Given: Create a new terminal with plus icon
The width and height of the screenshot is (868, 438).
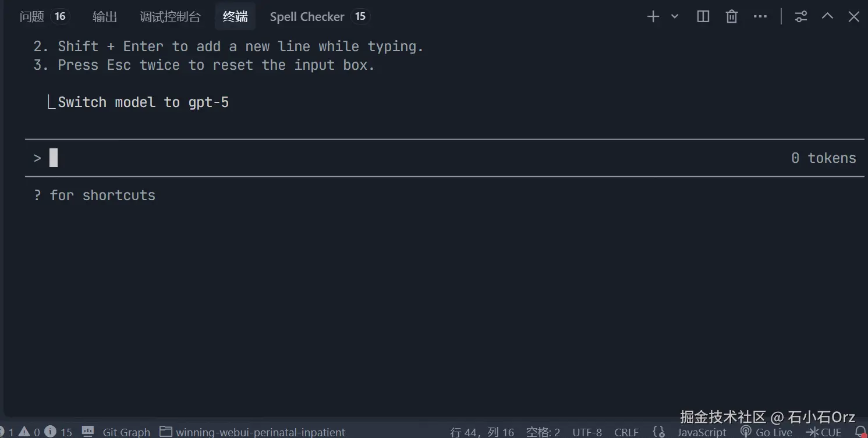Looking at the screenshot, I should click(653, 17).
